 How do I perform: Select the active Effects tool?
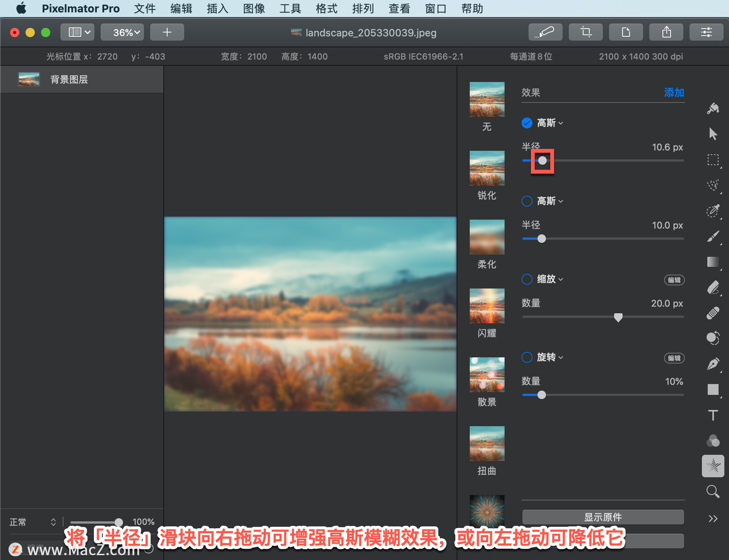point(713,466)
